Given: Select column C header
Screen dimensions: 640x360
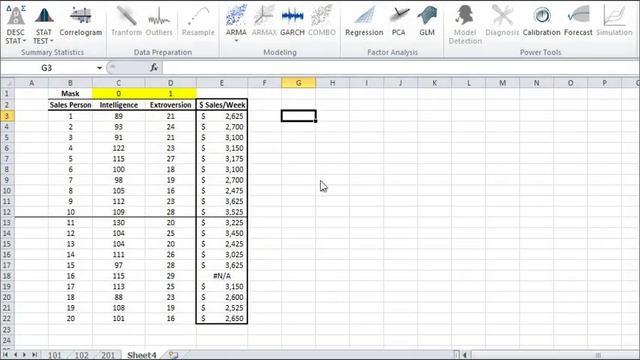Looking at the screenshot, I should coord(118,83).
